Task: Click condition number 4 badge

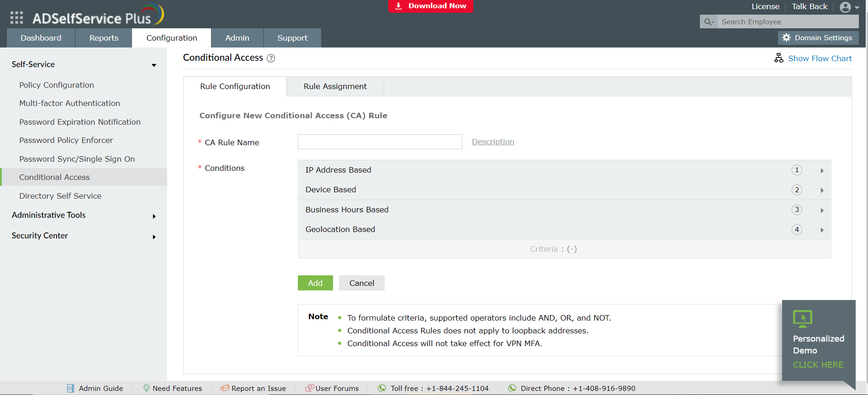Action: click(797, 230)
